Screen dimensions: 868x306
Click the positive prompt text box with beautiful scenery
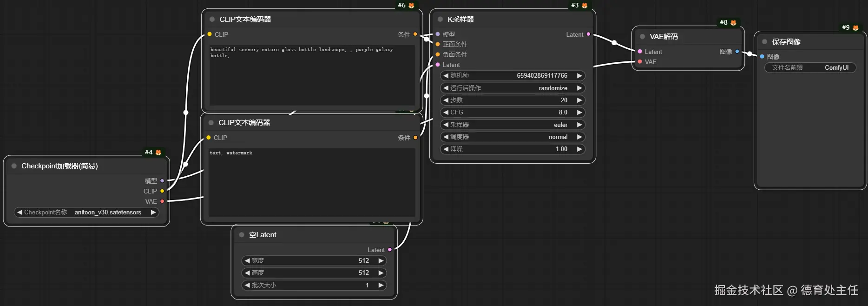(x=312, y=75)
